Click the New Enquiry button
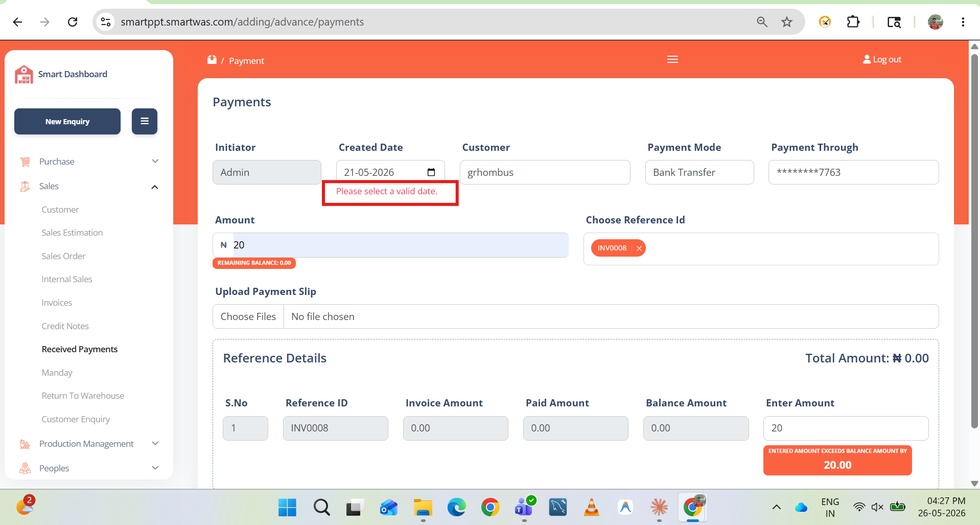Screen dimensions: 980x525 click(x=67, y=121)
